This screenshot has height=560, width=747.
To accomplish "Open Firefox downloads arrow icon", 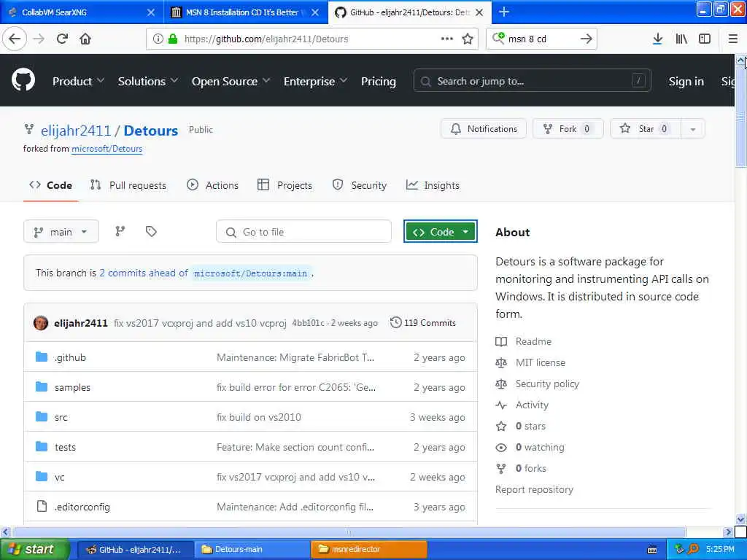I will click(x=657, y=39).
